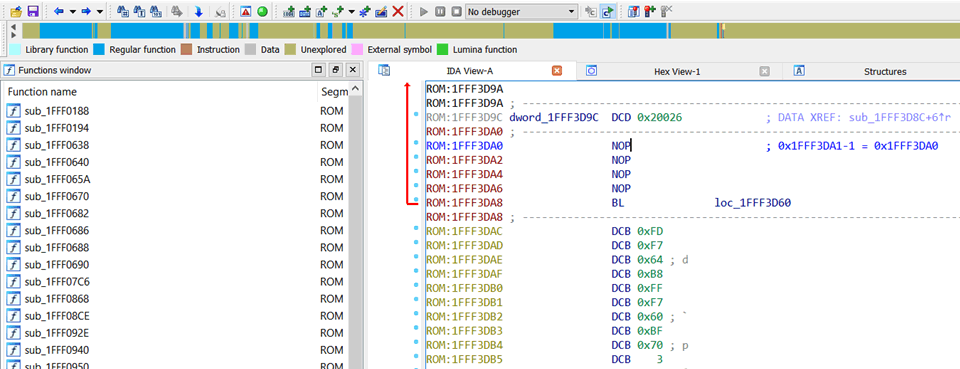Screen dimensions: 960x369
Task: Toggle the highlighted 'C' with green arrow icon
Action: 607,11
